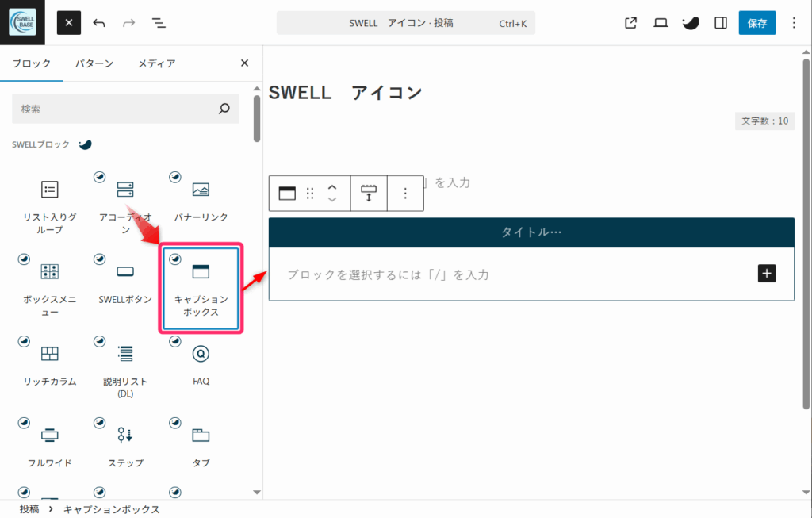The width and height of the screenshot is (812, 518).
Task: Undo the last change
Action: pos(99,23)
